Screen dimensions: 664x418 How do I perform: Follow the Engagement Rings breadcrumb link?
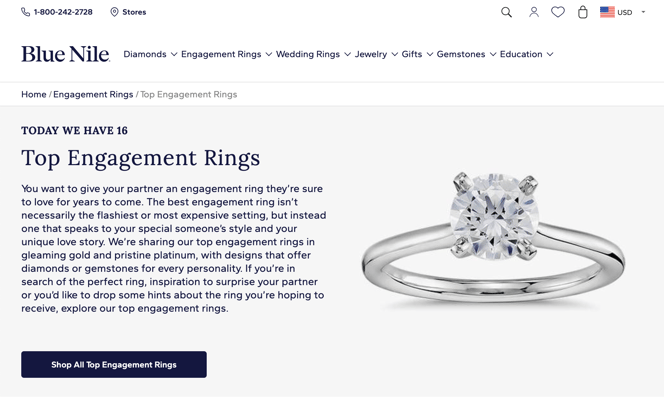coord(93,94)
